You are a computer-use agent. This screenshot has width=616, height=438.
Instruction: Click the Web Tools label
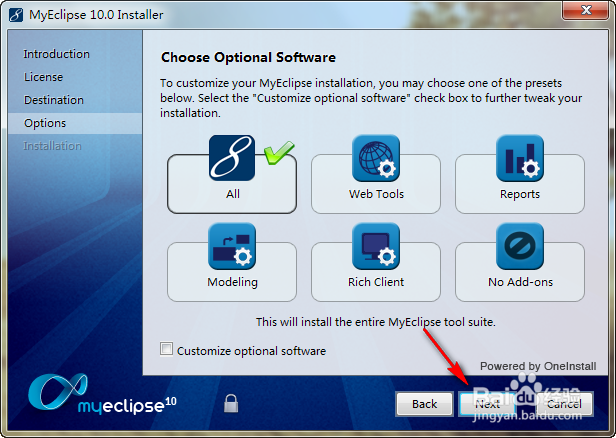(376, 194)
